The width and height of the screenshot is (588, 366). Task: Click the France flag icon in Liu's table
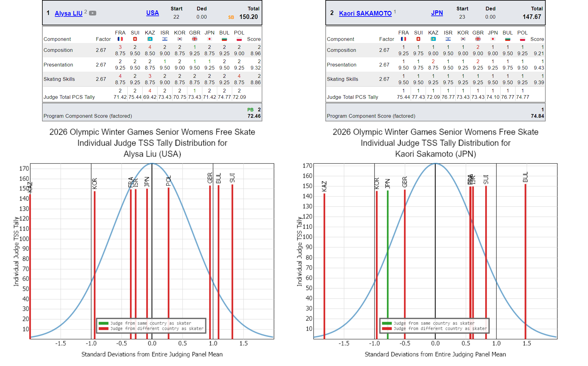click(120, 39)
